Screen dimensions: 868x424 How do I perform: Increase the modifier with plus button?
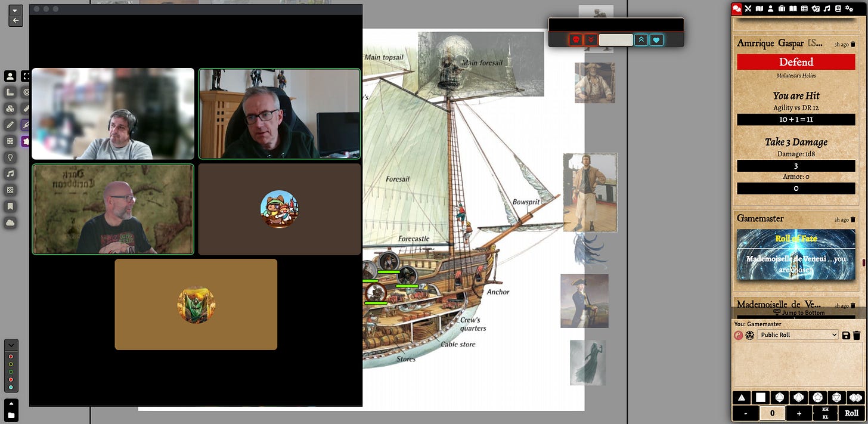[799, 413]
